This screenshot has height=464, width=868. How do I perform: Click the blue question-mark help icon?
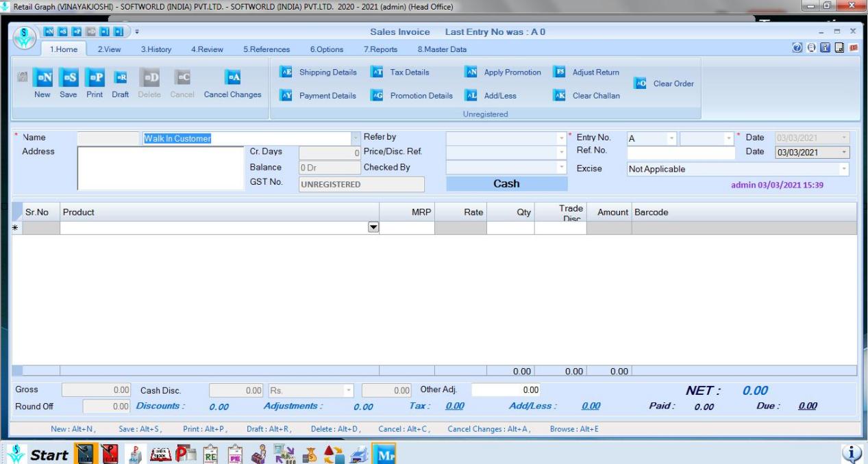click(797, 49)
